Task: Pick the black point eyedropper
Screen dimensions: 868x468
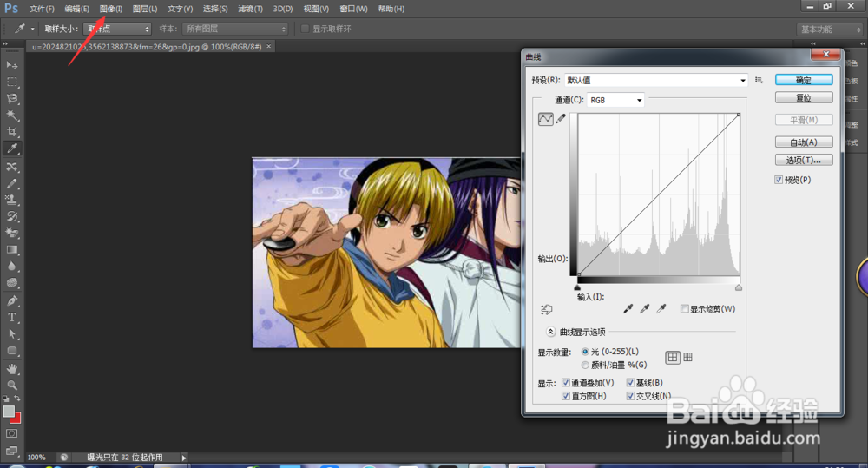Action: click(628, 309)
